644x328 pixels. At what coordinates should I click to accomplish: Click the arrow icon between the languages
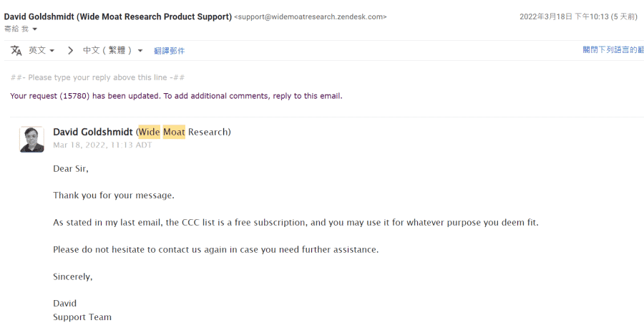coord(70,51)
